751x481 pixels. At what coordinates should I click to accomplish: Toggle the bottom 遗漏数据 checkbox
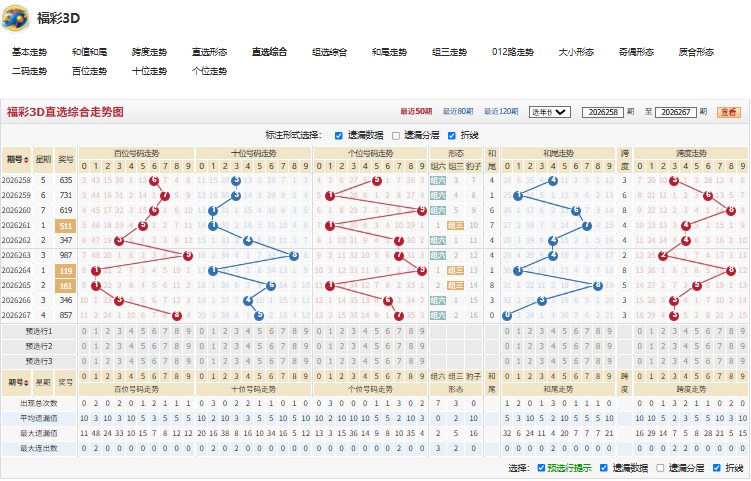tap(603, 468)
